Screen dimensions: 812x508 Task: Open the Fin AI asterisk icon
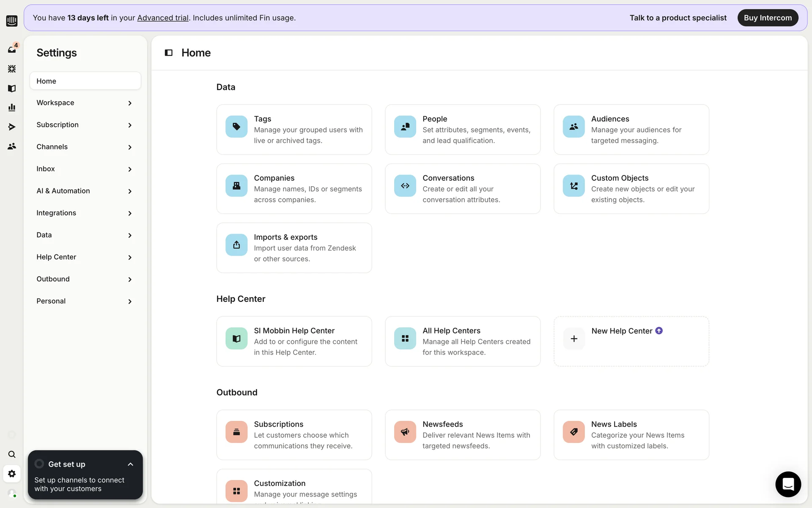[12, 69]
